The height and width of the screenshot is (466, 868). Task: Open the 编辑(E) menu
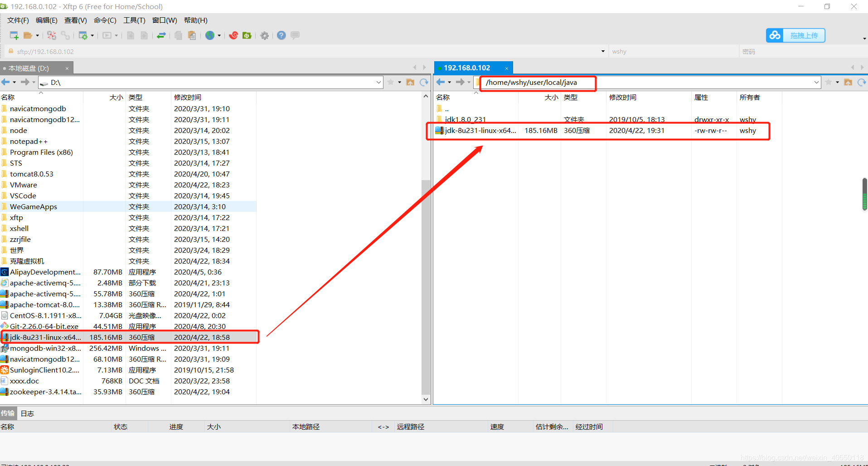46,20
